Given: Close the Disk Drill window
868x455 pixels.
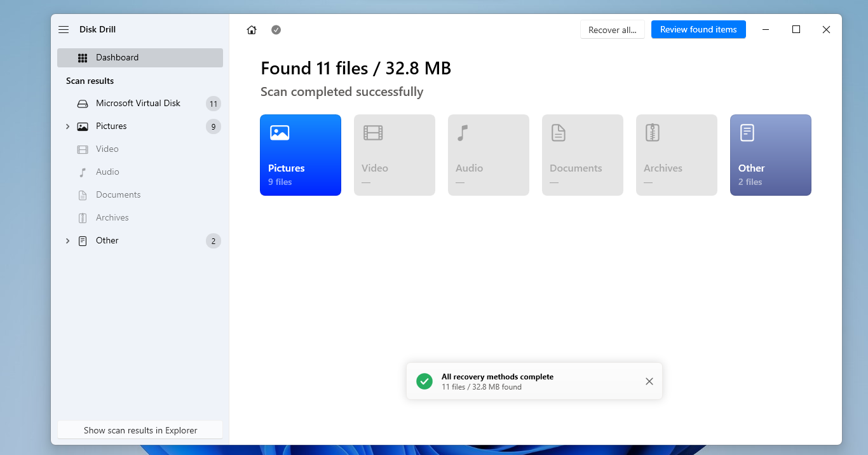Looking at the screenshot, I should [x=826, y=30].
